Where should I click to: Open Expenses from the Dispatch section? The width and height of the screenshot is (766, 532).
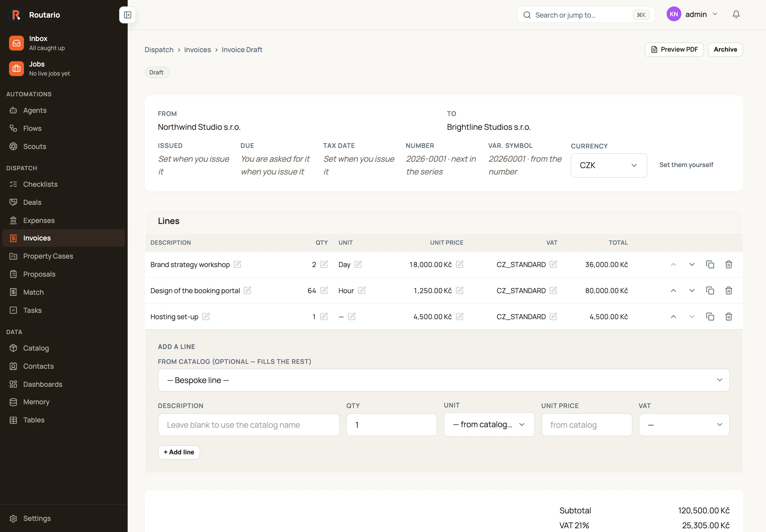pos(64,220)
